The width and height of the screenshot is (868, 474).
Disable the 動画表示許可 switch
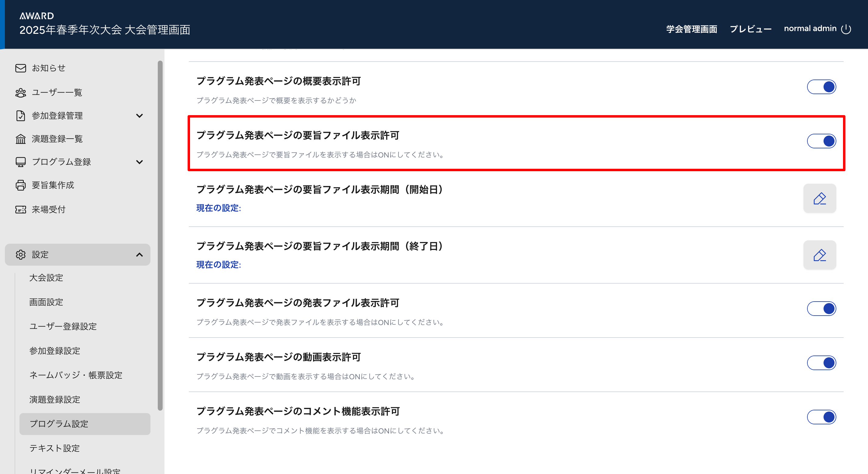pyautogui.click(x=821, y=363)
